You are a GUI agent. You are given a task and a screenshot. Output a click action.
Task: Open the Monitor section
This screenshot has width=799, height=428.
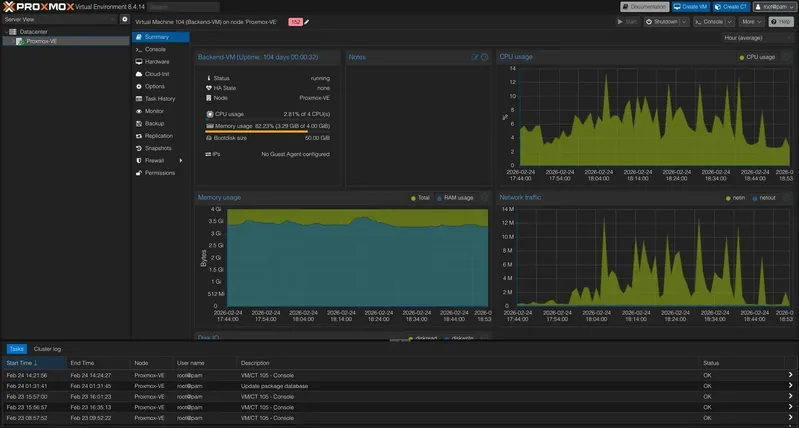tap(161, 111)
